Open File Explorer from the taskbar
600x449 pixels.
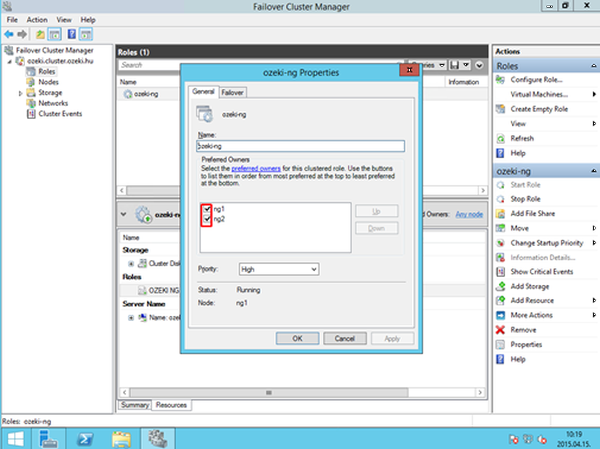point(121,439)
